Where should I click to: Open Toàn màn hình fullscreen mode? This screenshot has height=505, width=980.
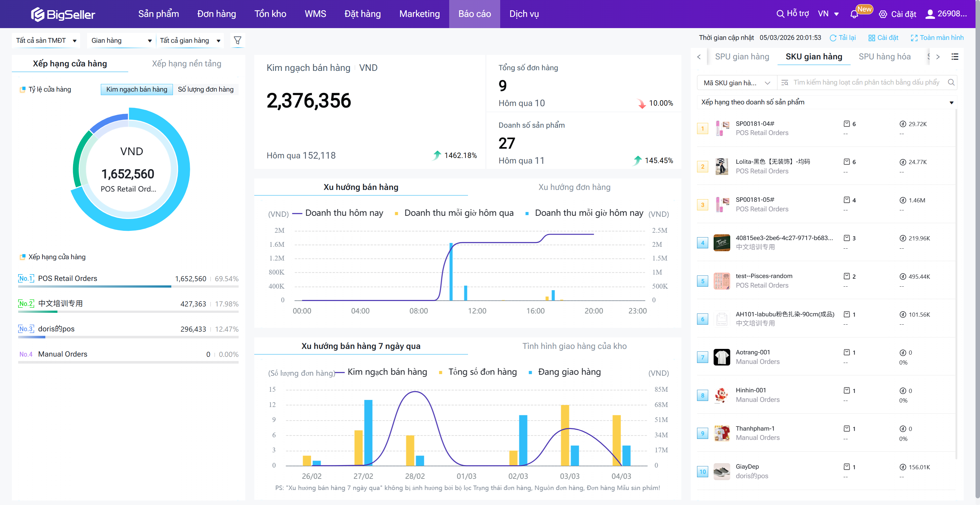[x=937, y=38]
